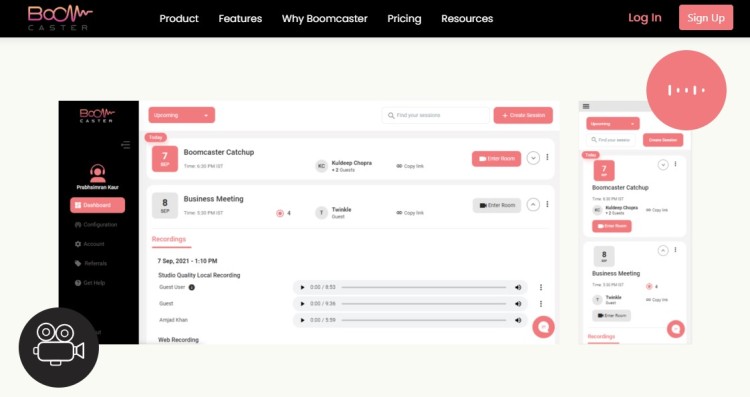Open the Upcoming dropdown in the mobile preview
This screenshot has width=750, height=397.
613,124
